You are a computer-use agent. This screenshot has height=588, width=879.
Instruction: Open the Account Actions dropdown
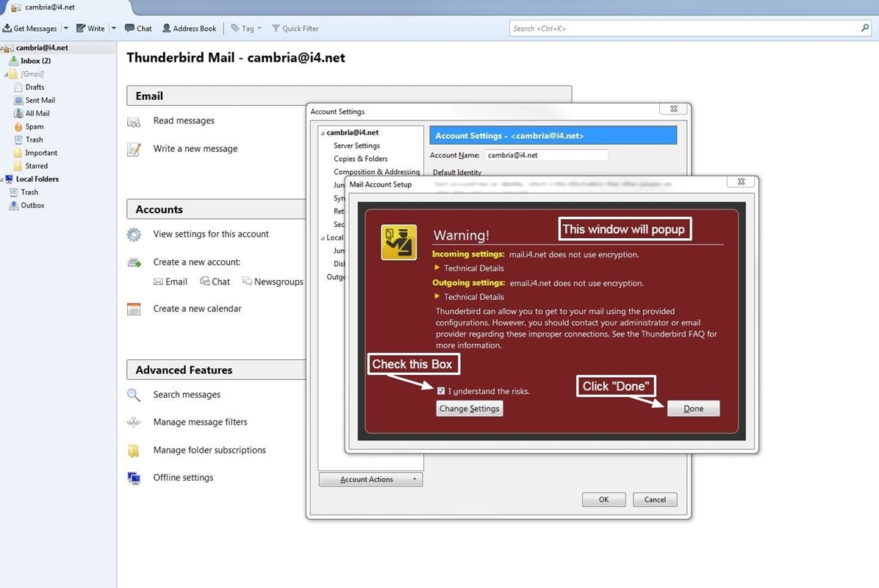tap(370, 479)
